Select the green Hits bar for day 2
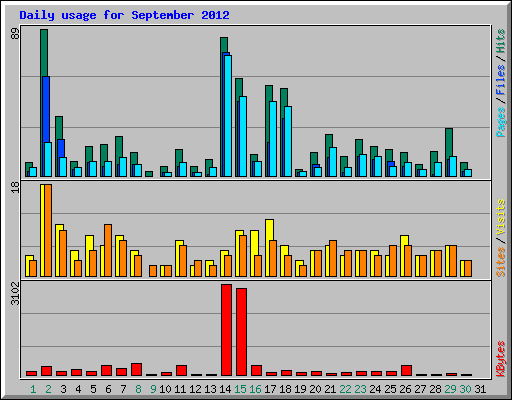Screen dimensions: 512x400 point(44,53)
